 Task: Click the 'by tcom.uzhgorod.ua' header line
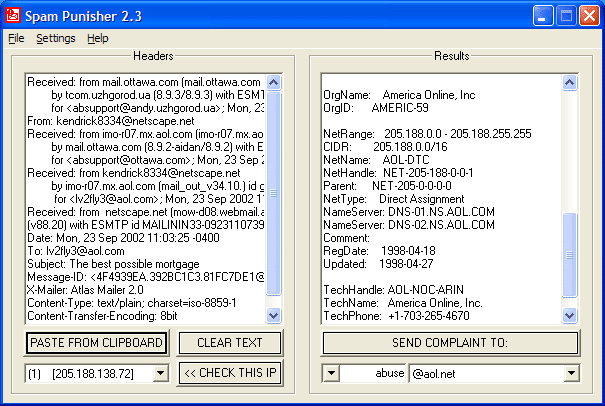point(158,95)
